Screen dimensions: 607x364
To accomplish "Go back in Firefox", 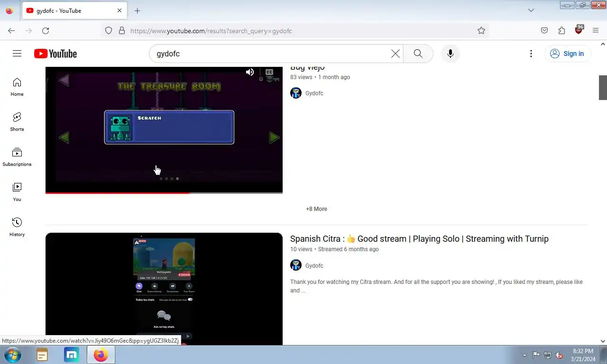I will (11, 31).
